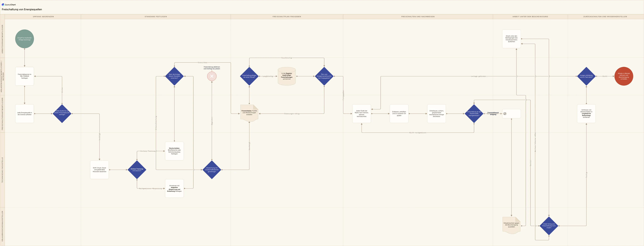Click the 'ARBEIT UNTER DER BESCHEINIGUNG' phase header

pyautogui.click(x=530, y=17)
